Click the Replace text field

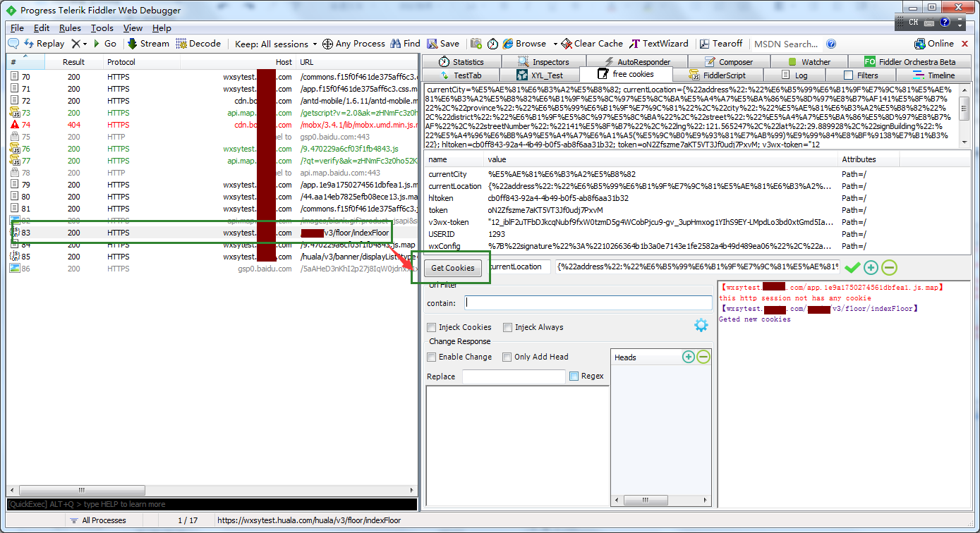pyautogui.click(x=514, y=376)
